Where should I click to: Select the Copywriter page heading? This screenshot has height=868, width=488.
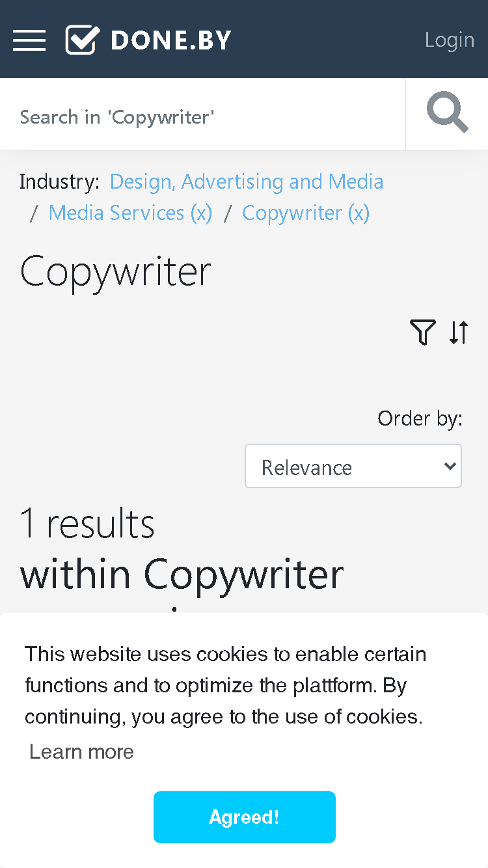pyautogui.click(x=116, y=271)
